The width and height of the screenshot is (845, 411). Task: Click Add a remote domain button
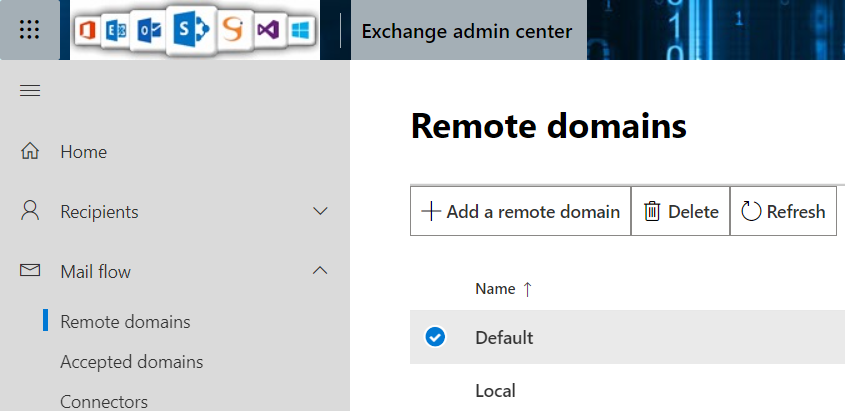coord(521,212)
